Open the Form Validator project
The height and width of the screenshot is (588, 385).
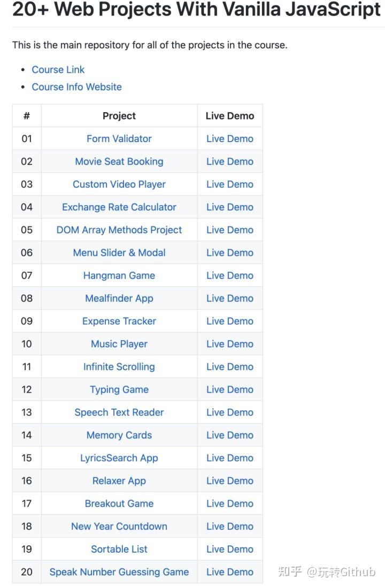pyautogui.click(x=119, y=138)
